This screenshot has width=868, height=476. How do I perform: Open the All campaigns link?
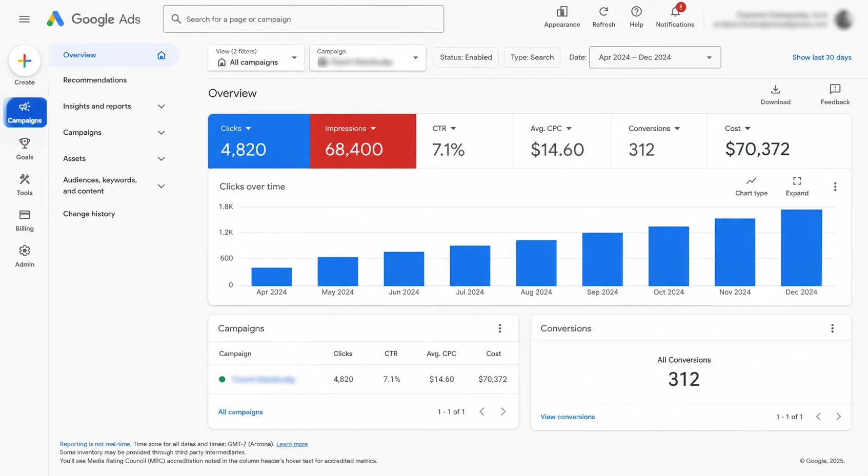tap(240, 412)
